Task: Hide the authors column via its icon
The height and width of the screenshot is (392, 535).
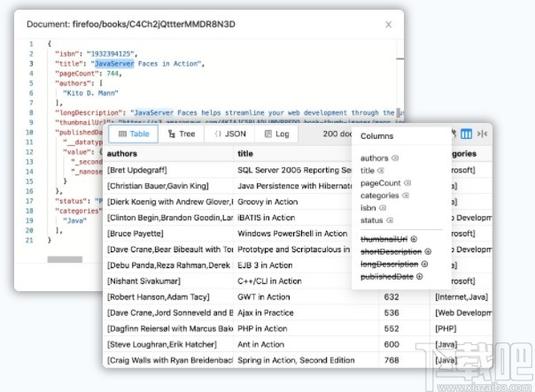Action: (395, 158)
